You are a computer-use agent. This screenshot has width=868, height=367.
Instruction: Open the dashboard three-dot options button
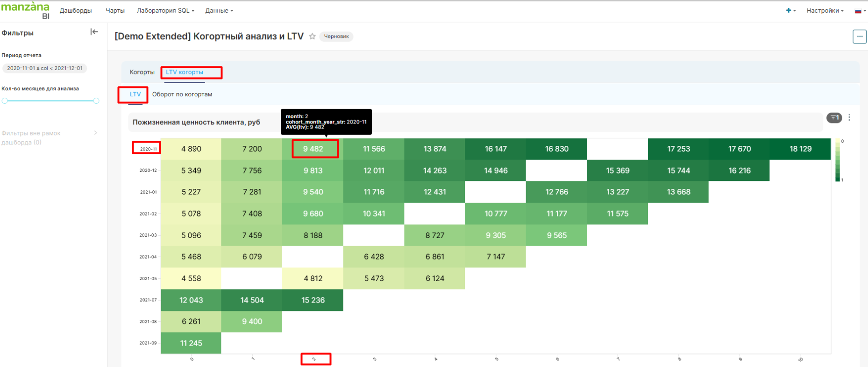coord(859,36)
